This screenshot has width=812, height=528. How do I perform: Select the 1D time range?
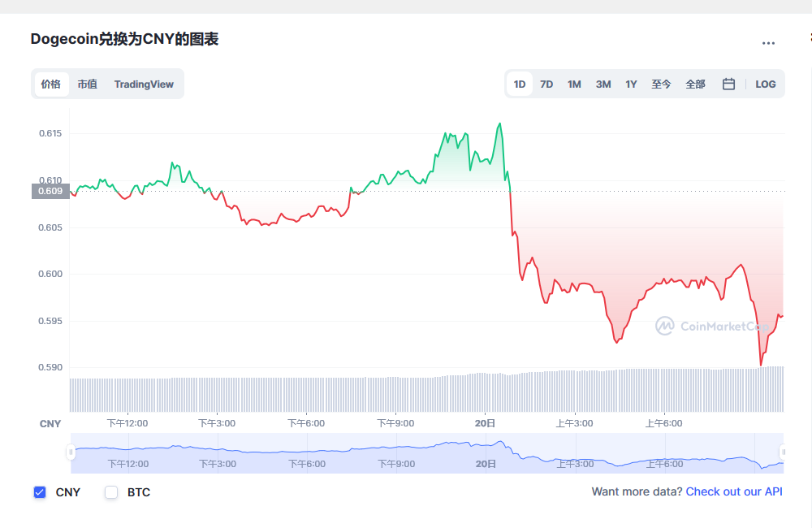[520, 84]
